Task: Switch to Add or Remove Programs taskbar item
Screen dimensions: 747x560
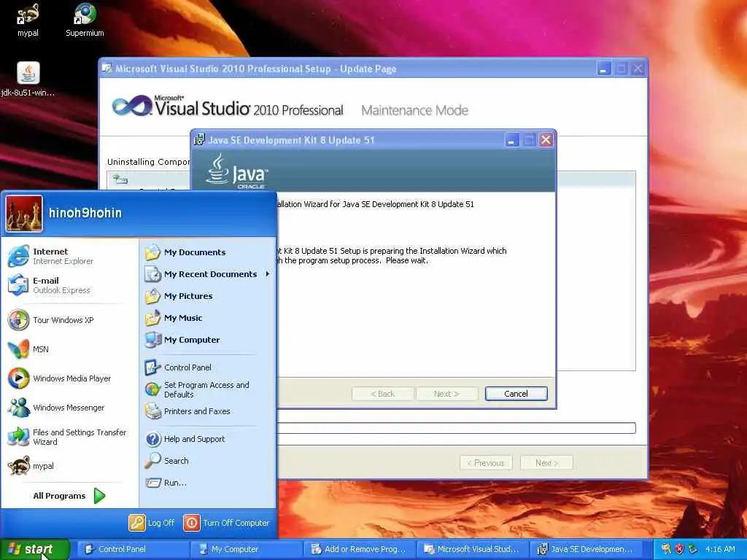Action: (359, 549)
